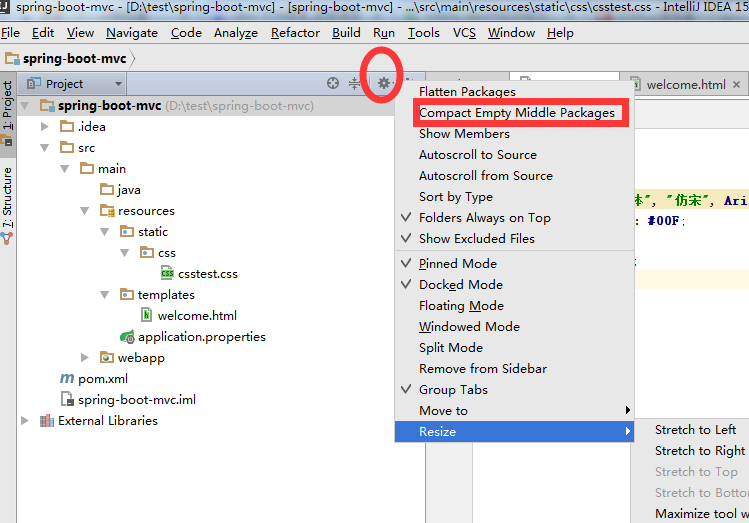The width and height of the screenshot is (749, 523).
Task: Close the welcome.html tab
Action: click(x=737, y=85)
